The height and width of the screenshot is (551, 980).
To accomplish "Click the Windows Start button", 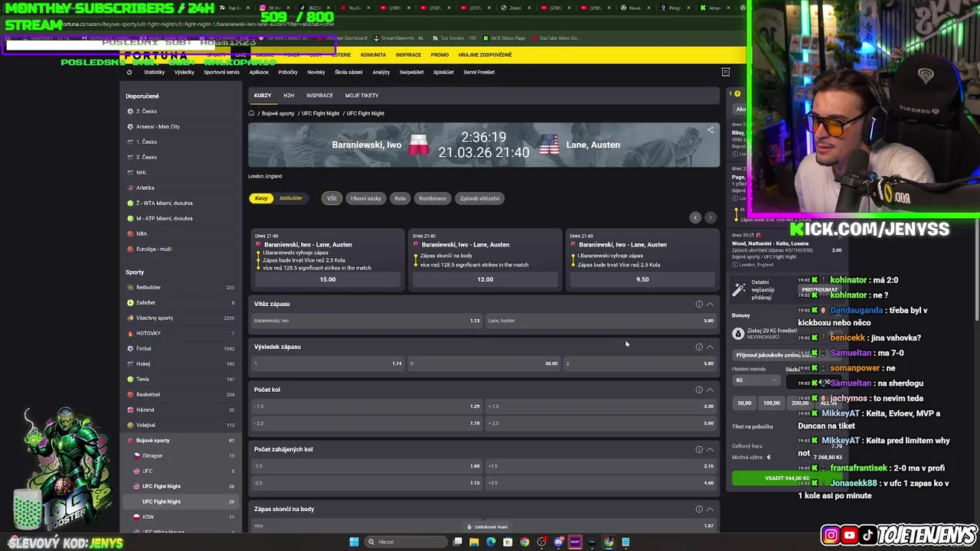I will tap(354, 542).
